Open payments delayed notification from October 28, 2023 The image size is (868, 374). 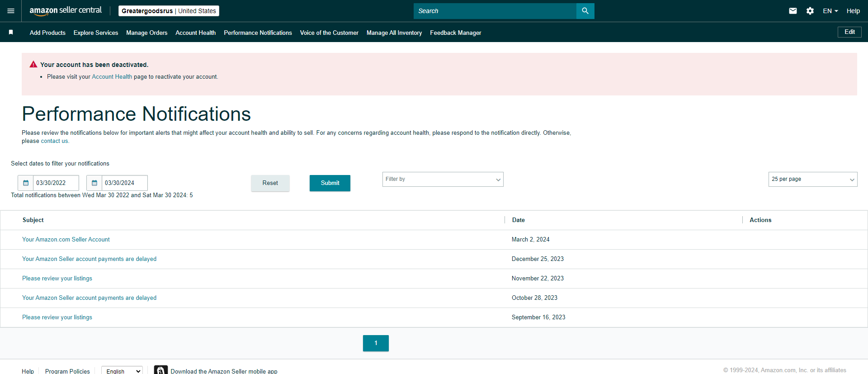coord(90,298)
